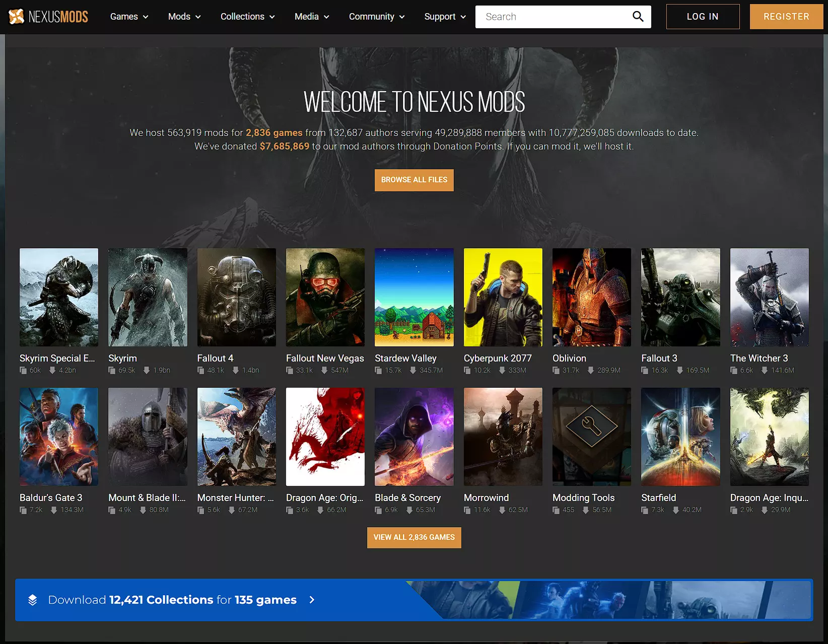This screenshot has height=644, width=828.
Task: Click View All 2,836 Games button
Action: tap(414, 537)
